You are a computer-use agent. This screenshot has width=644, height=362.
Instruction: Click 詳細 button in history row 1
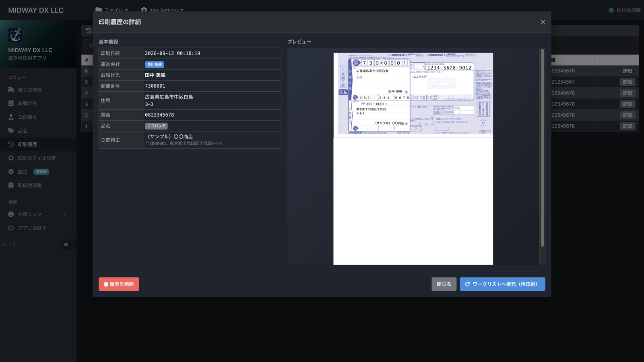click(x=627, y=126)
